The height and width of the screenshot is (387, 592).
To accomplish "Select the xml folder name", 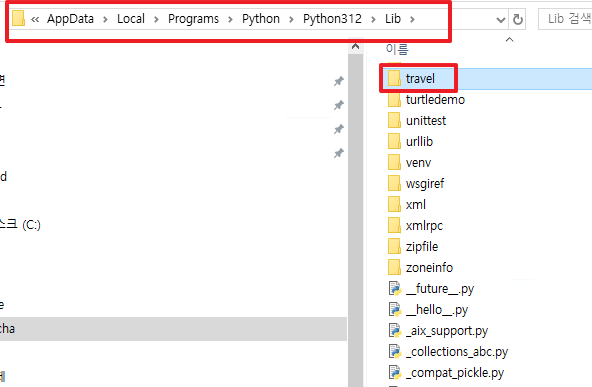I will click(416, 205).
